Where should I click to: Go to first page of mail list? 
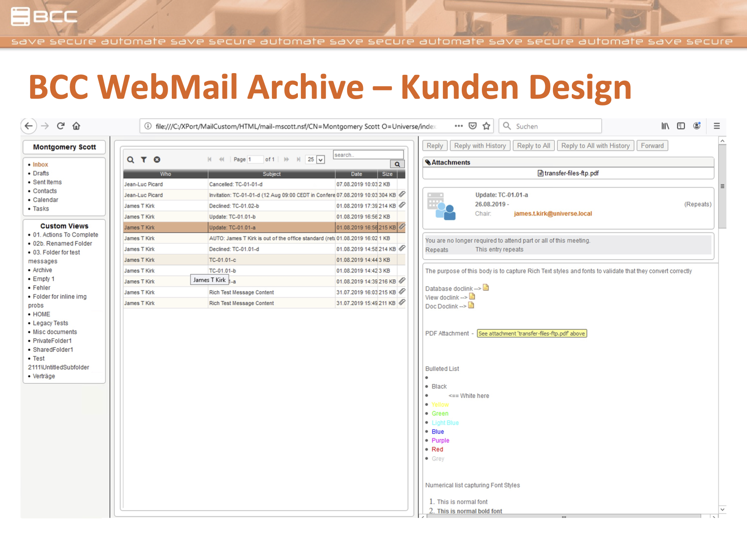coord(209,159)
